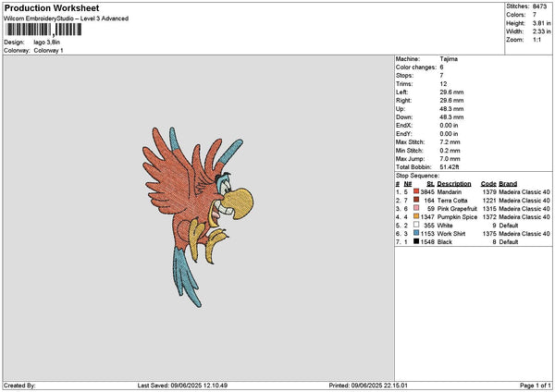555x392 pixels.
Task: Click the 'Colorway 1' value
Action: pyautogui.click(x=48, y=51)
